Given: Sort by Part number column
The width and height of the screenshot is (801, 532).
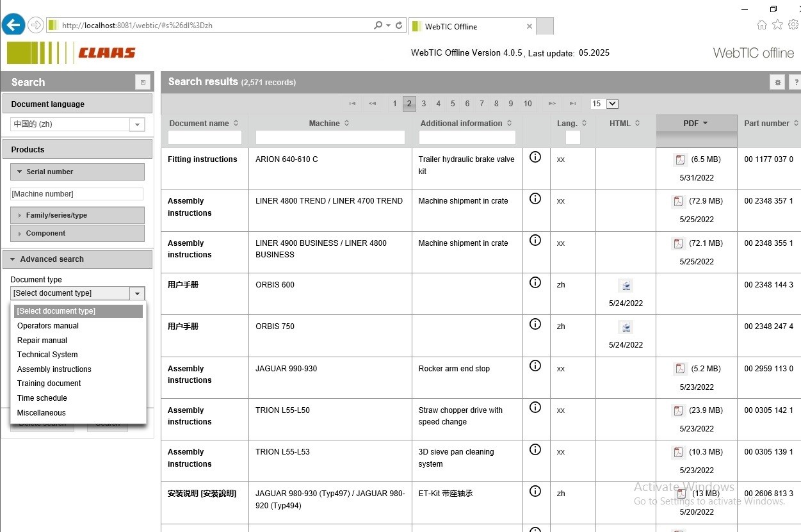Looking at the screenshot, I should click(x=771, y=124).
